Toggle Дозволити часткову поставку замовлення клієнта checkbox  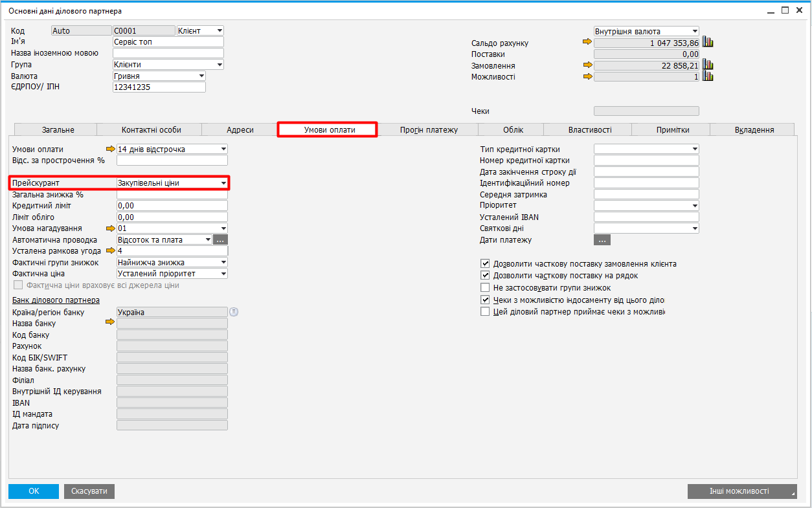tap(485, 264)
